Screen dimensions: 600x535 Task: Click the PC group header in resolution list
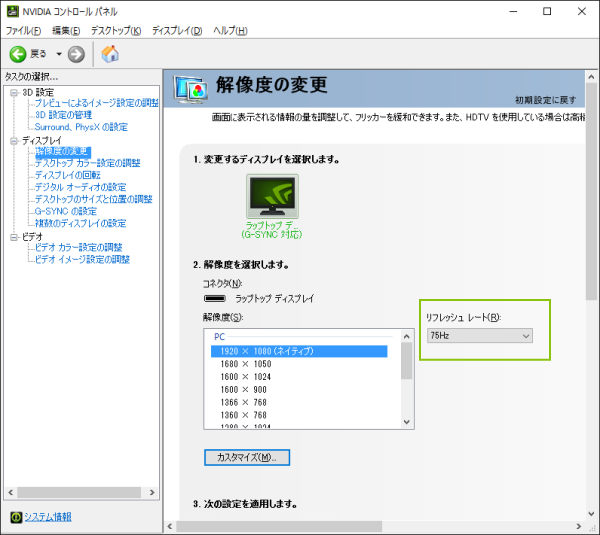219,337
